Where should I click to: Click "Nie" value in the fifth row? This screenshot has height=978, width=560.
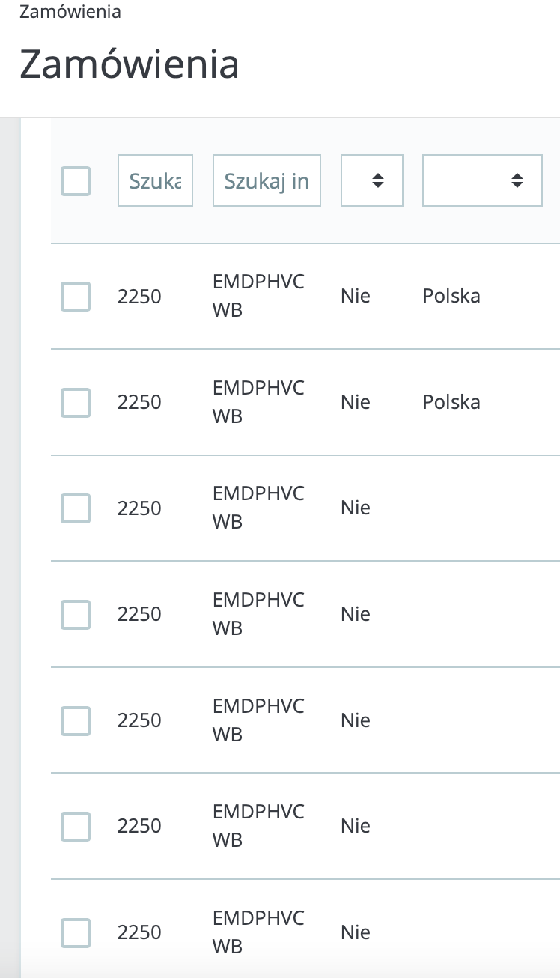(356, 720)
